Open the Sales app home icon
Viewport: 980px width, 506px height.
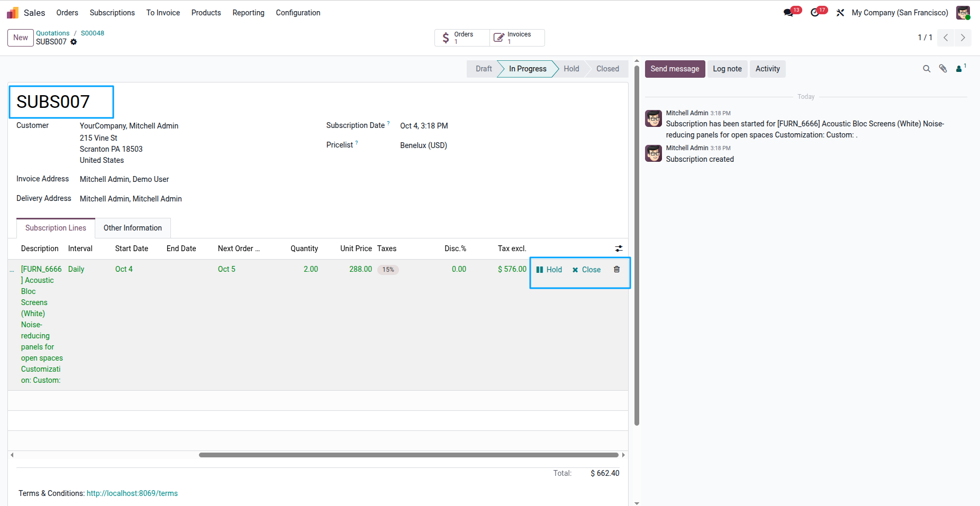click(x=13, y=13)
